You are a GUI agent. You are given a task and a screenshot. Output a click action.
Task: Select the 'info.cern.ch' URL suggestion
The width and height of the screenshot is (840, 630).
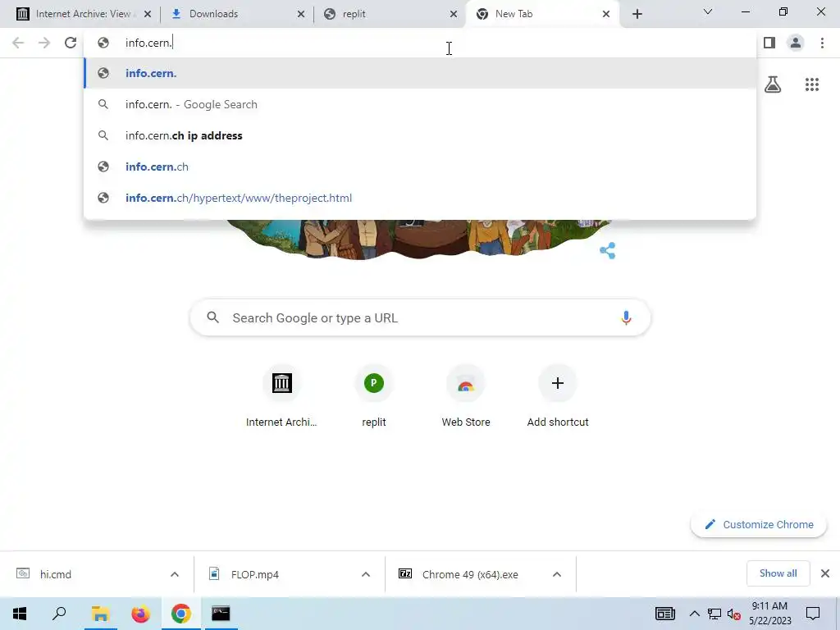click(x=420, y=167)
